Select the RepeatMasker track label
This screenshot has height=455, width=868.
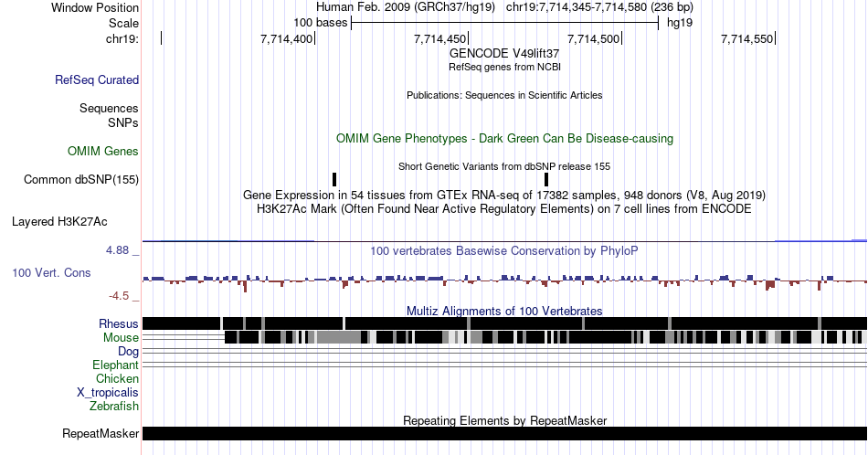click(101, 433)
